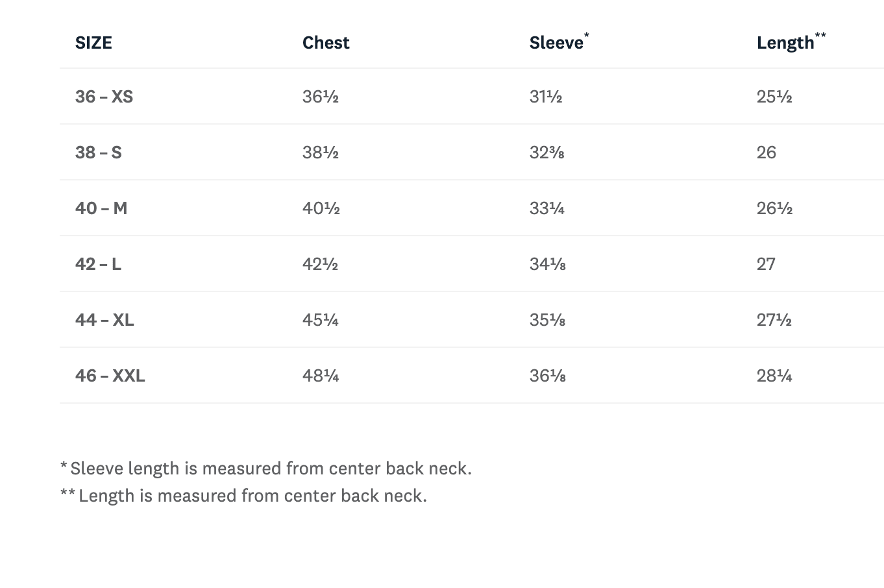Click the 36½ chest measurement cell
Viewport: 884px width, 588px height.
pos(321,97)
